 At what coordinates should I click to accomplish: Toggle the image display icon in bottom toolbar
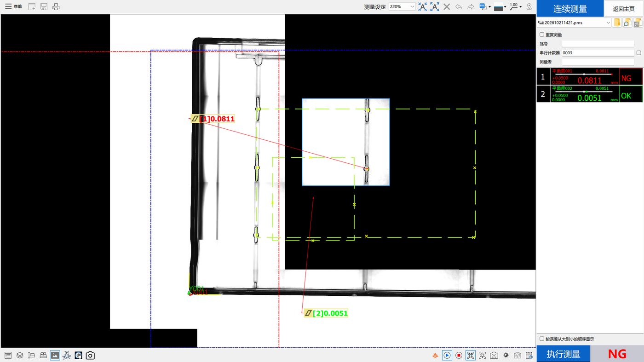55,355
